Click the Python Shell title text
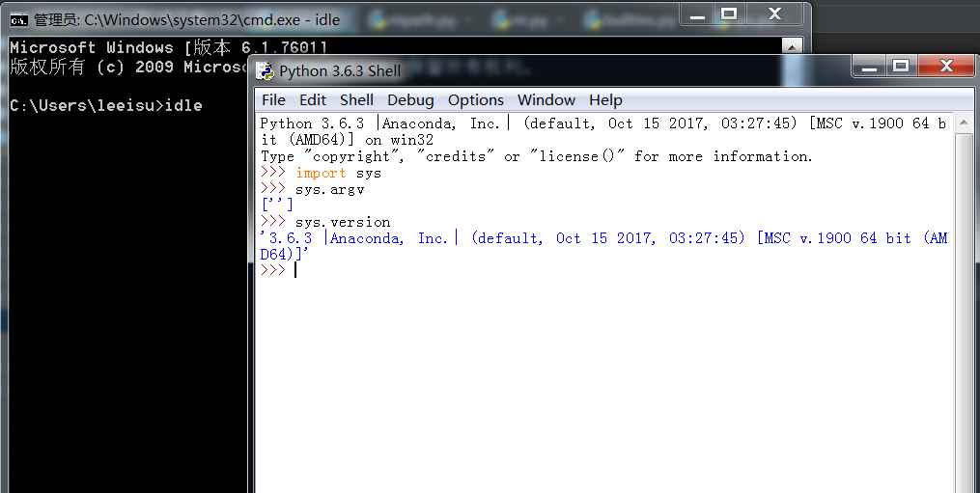This screenshot has width=980, height=493. [x=339, y=71]
